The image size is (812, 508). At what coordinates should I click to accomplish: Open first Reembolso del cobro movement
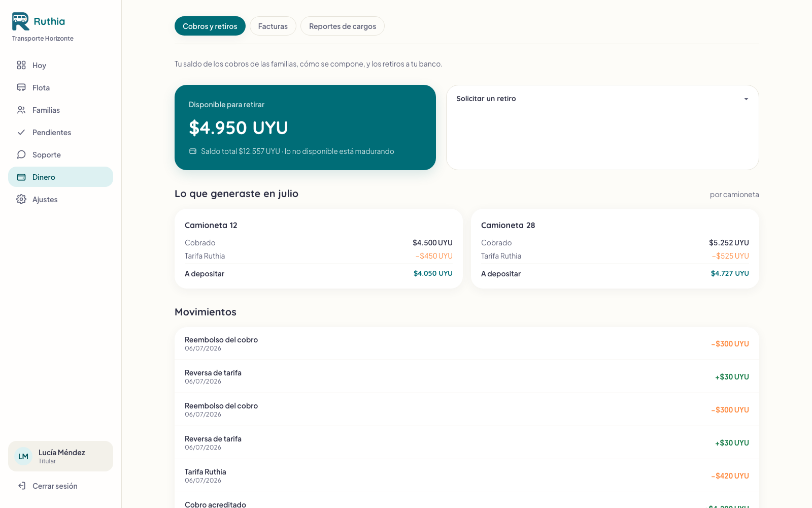coord(467,343)
